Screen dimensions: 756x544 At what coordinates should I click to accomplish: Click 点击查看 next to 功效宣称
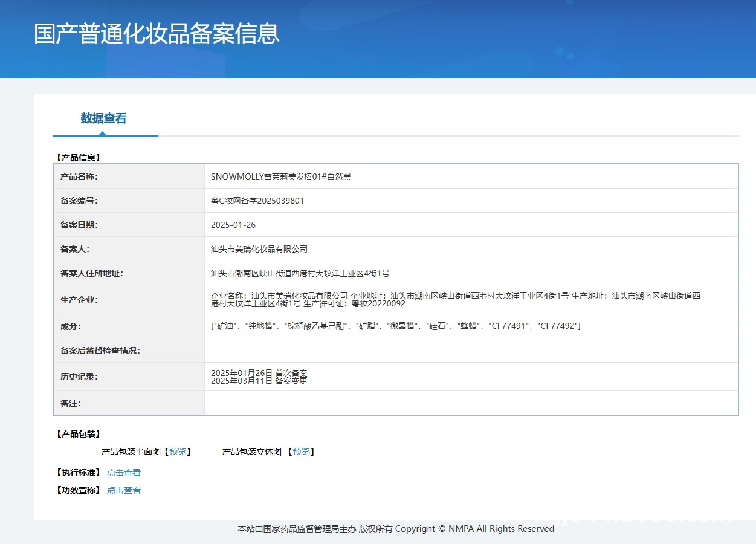coord(124,490)
